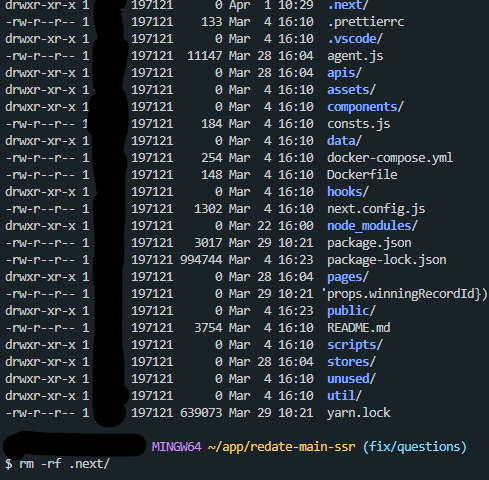Select the package.json file name

pyautogui.click(x=369, y=243)
